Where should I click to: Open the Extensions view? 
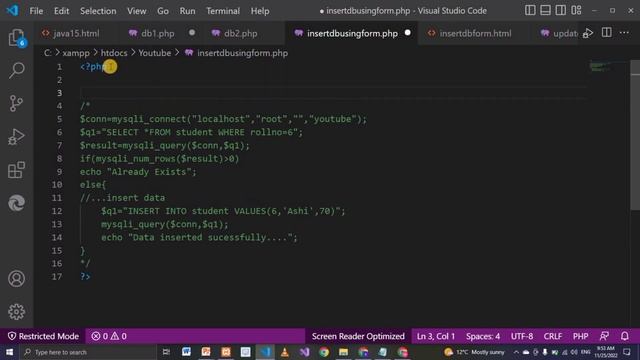pos(16,170)
